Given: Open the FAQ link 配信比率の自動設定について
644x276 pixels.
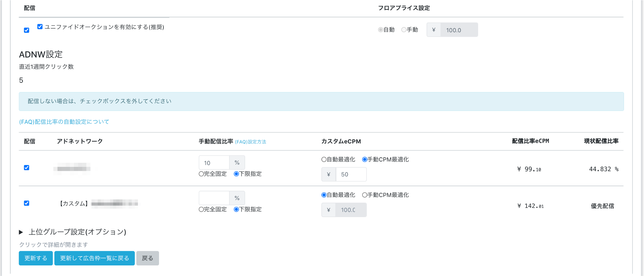Looking at the screenshot, I should coord(64,122).
